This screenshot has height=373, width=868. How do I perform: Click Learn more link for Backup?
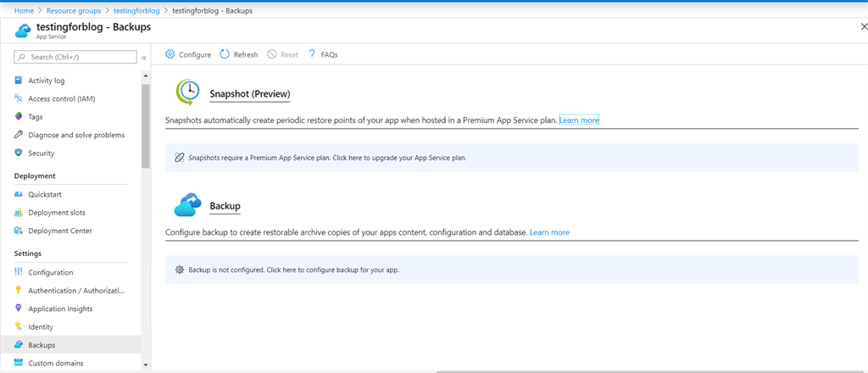(x=549, y=232)
